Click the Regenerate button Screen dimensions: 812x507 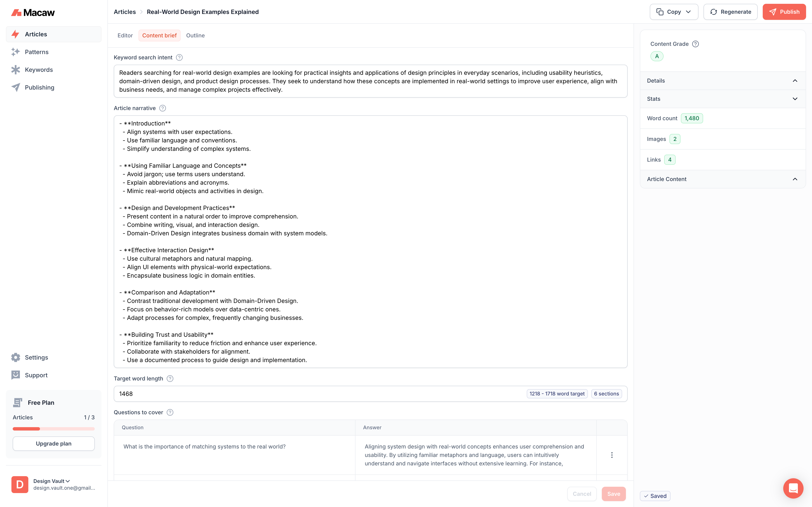pyautogui.click(x=730, y=12)
